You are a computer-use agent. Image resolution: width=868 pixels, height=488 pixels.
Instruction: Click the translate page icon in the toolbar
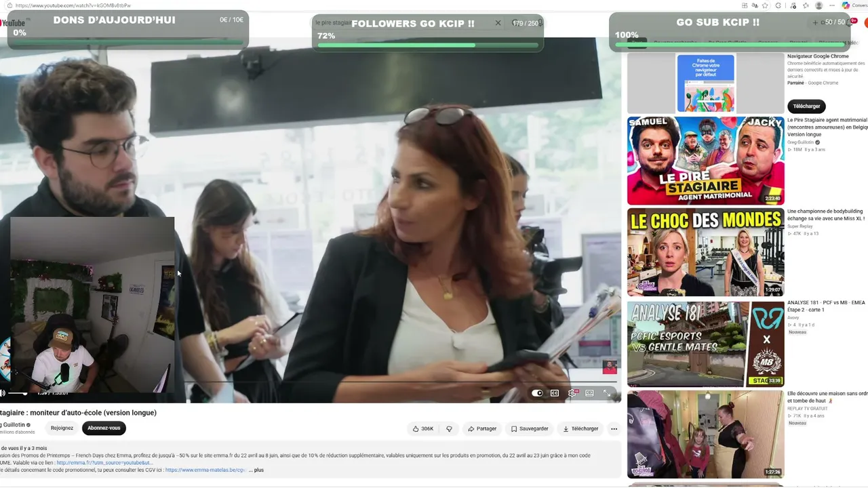pyautogui.click(x=755, y=5)
